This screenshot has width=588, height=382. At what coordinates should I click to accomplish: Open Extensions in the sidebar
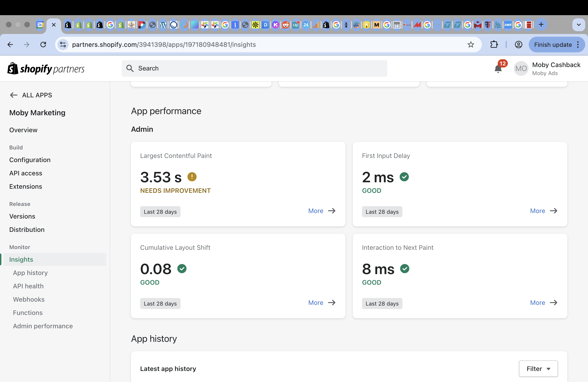coord(26,186)
